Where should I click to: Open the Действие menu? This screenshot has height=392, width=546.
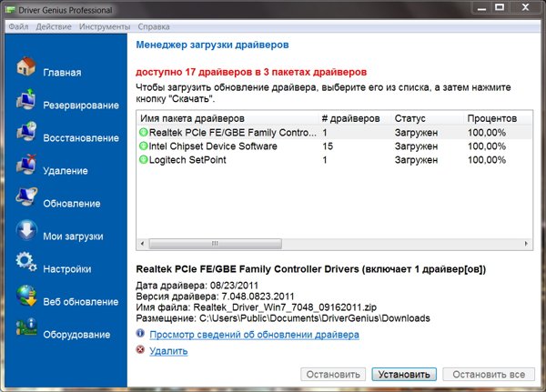[x=54, y=26]
